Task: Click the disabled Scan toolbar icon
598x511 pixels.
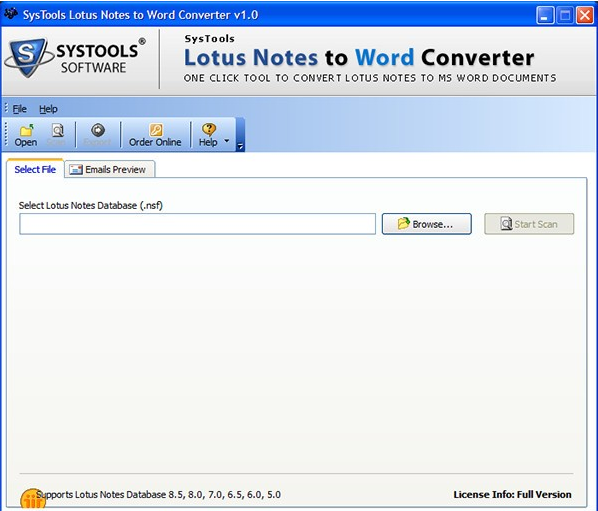Action: point(57,135)
